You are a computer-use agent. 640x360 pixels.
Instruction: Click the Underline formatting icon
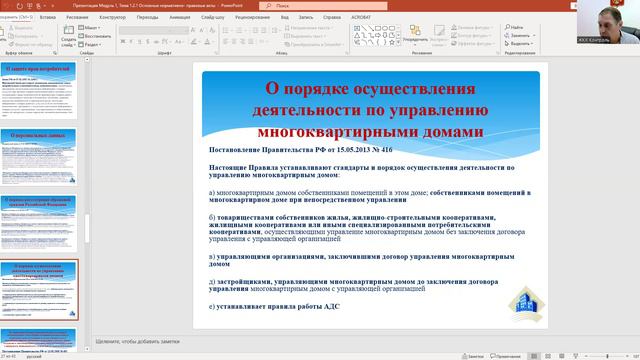[x=140, y=42]
